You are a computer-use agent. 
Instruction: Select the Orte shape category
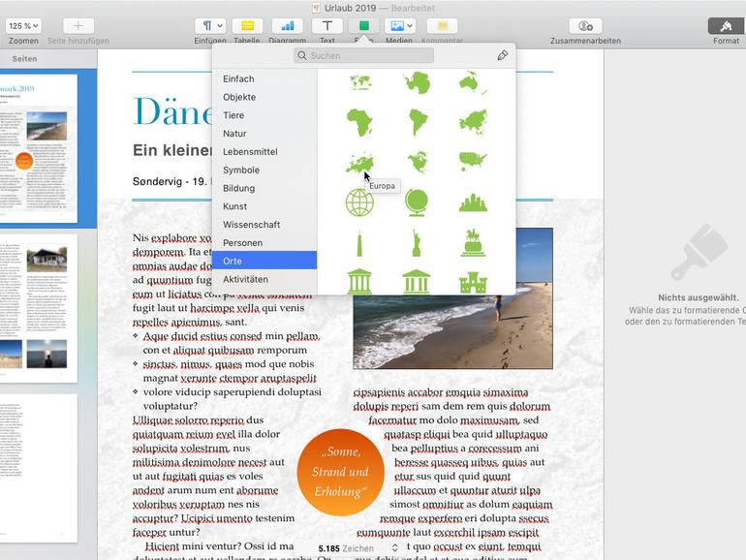pos(264,261)
